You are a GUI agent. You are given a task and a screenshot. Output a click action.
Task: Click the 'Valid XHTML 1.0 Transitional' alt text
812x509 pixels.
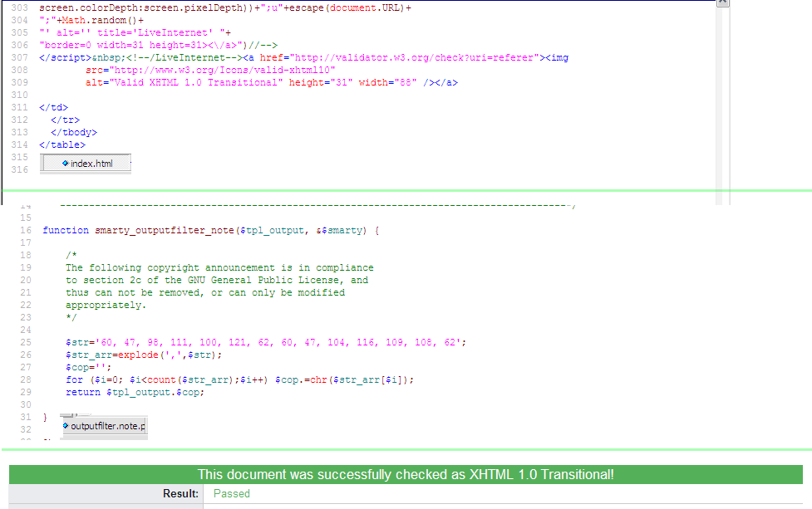[x=196, y=82]
